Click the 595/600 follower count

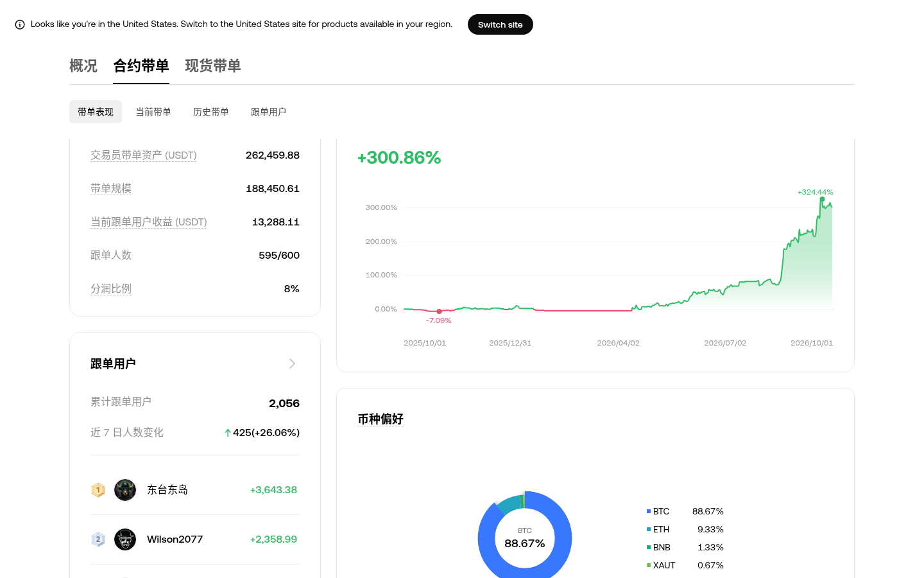coord(279,256)
